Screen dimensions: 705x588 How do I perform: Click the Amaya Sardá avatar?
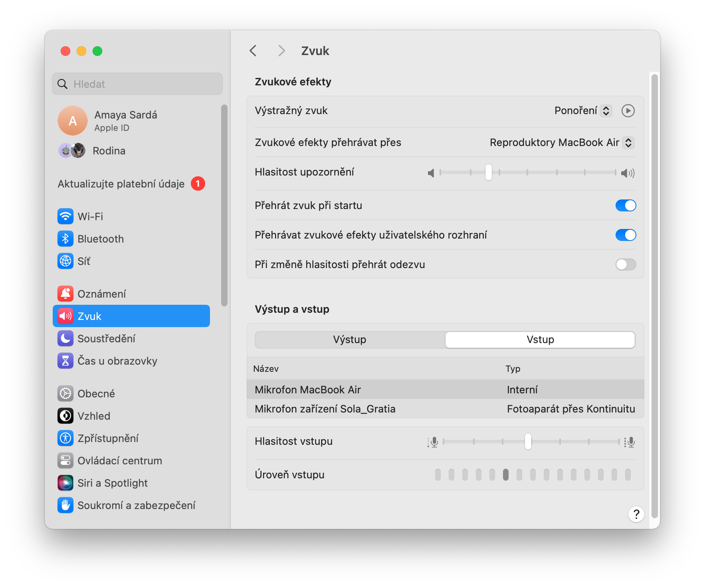click(73, 120)
